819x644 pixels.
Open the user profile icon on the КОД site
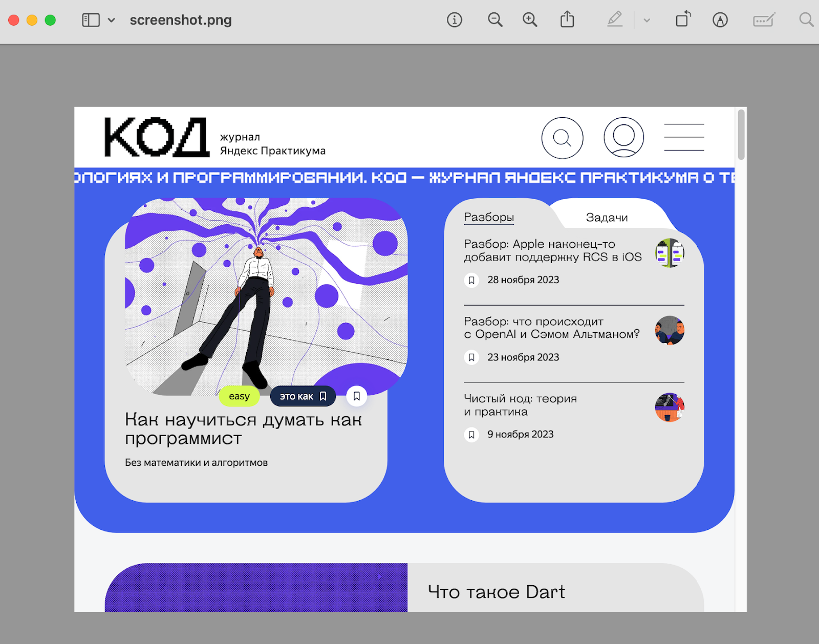coord(623,137)
